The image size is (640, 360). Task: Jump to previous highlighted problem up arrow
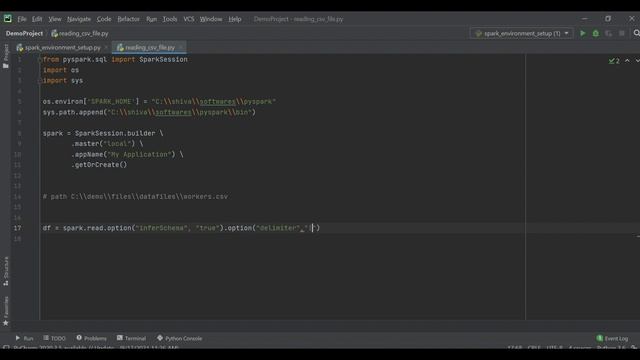tap(627, 61)
